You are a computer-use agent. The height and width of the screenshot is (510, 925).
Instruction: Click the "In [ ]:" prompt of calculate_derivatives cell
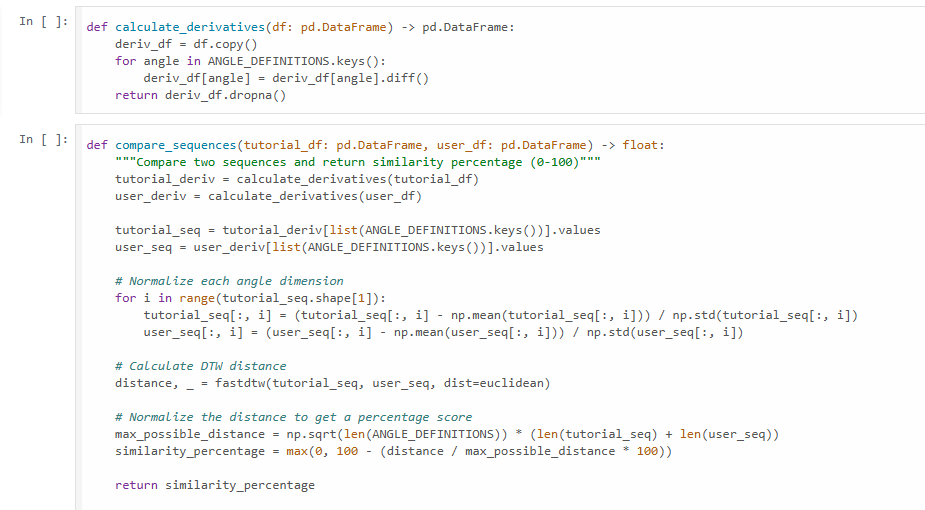pos(44,22)
